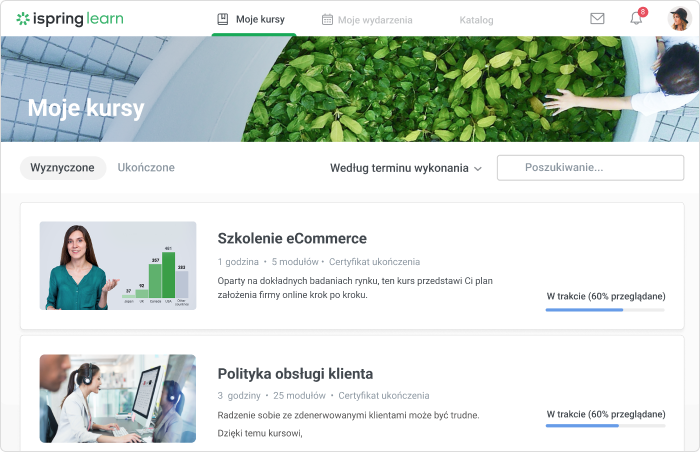Switch to the Moje kursy tab
The height and width of the screenshot is (452, 700).
click(x=260, y=19)
